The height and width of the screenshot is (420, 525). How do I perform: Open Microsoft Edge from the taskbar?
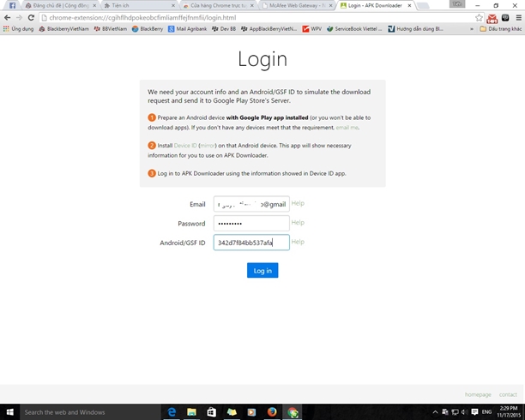pos(172,411)
